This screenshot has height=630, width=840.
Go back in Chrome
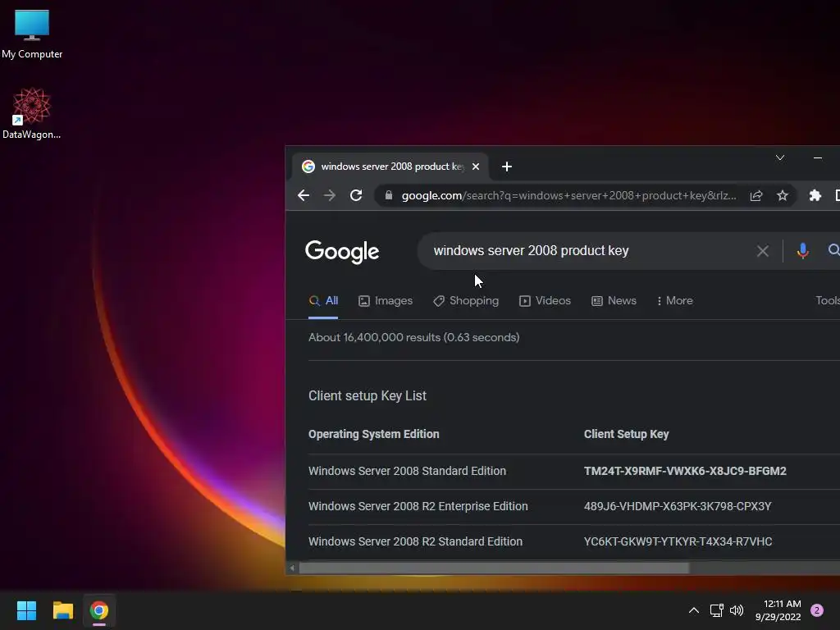click(x=304, y=195)
